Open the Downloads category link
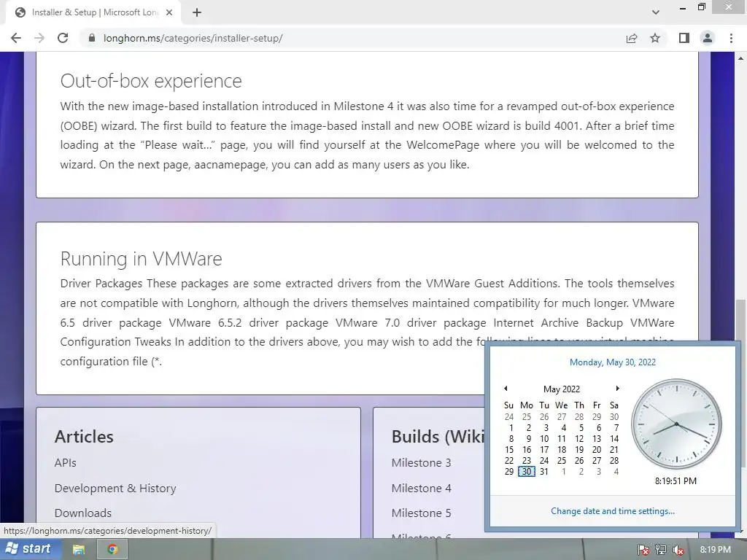Screen dimensions: 747x560 pyautogui.click(x=83, y=513)
